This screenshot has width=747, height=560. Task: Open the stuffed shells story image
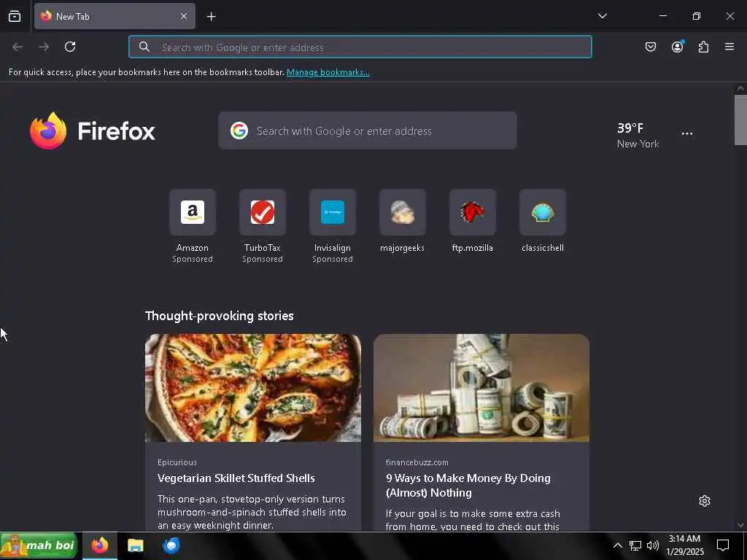[x=253, y=388]
